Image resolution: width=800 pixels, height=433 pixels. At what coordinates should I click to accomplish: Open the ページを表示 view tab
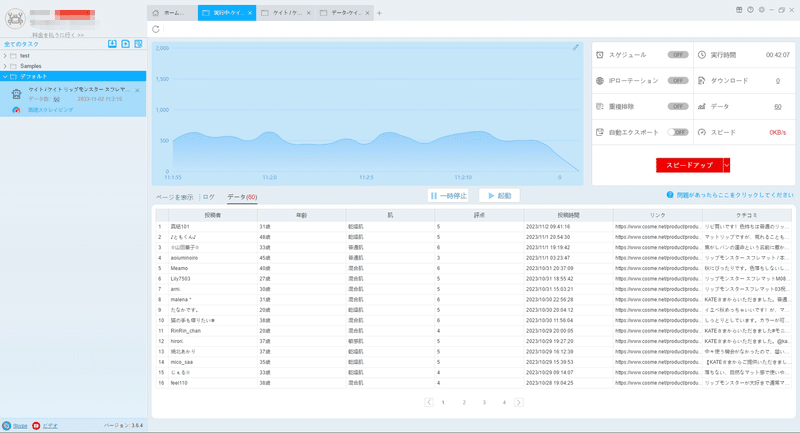click(x=174, y=197)
